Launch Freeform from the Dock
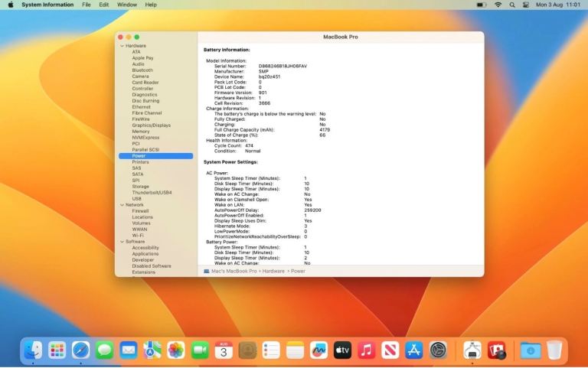The height and width of the screenshot is (368, 588). (318, 350)
